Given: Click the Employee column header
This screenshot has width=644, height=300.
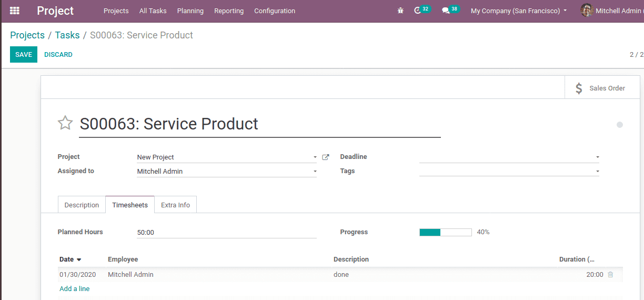Looking at the screenshot, I should click(123, 259).
